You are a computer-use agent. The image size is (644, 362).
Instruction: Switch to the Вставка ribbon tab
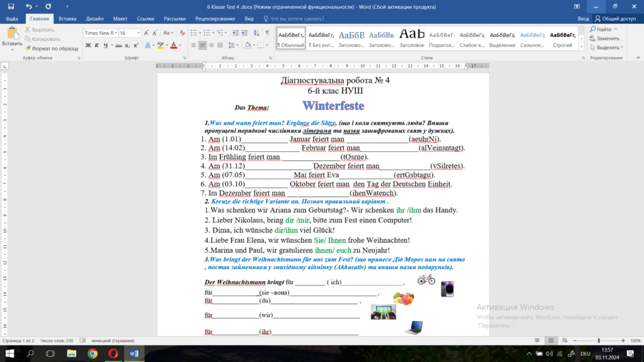67,18
